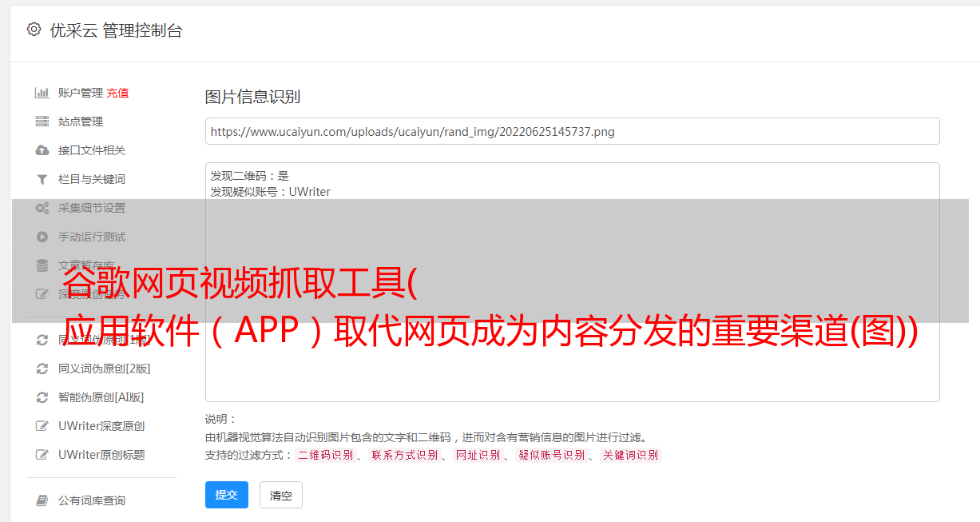This screenshot has height=522, width=980.
Task: Click the gear icon beside 优采云 管理控制台
Action: click(34, 30)
